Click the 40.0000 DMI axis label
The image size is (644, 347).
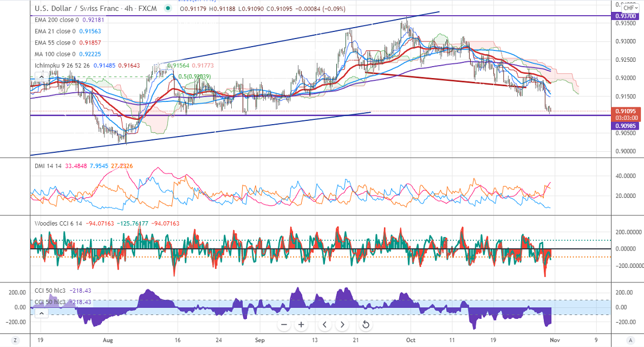click(626, 176)
